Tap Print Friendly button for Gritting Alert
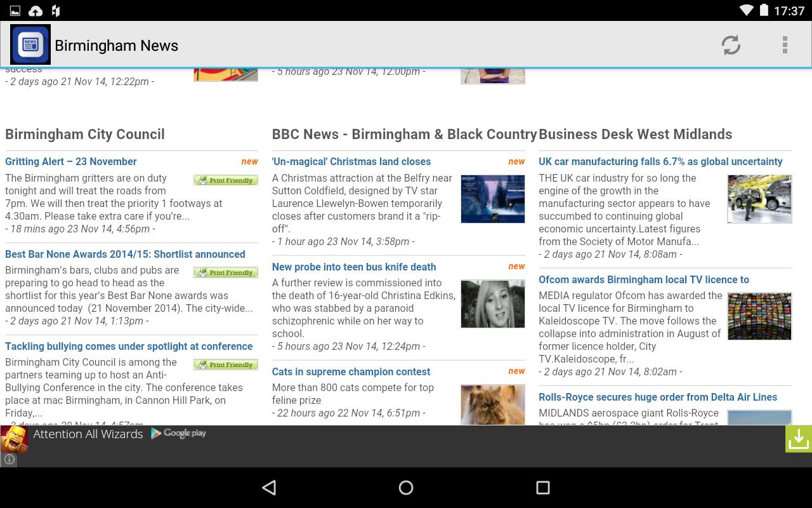 (x=226, y=180)
